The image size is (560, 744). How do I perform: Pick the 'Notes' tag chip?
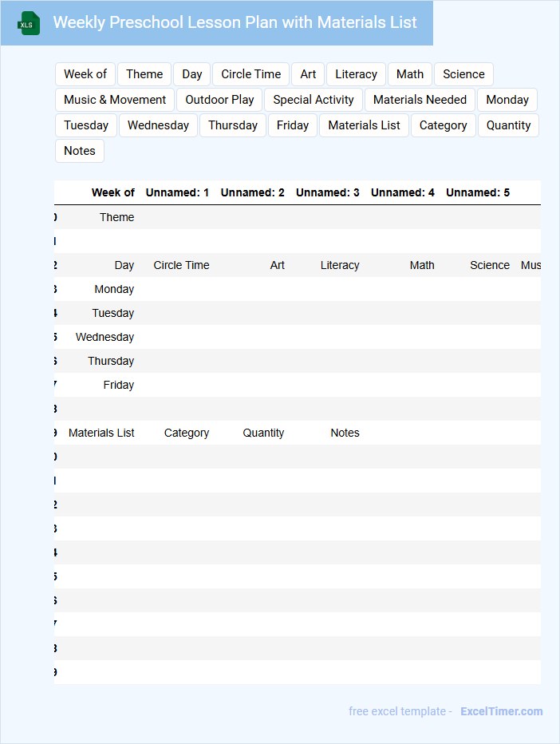coord(80,151)
